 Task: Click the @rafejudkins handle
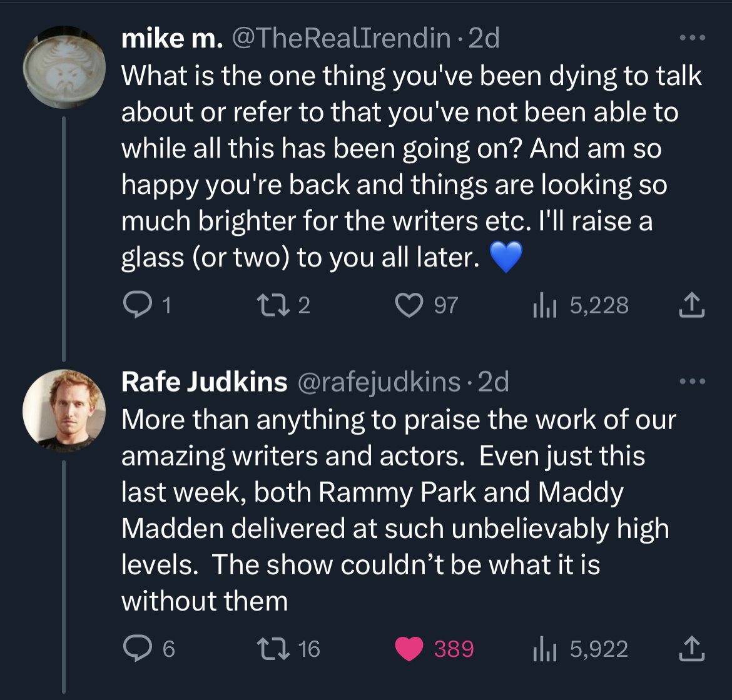coord(378,382)
